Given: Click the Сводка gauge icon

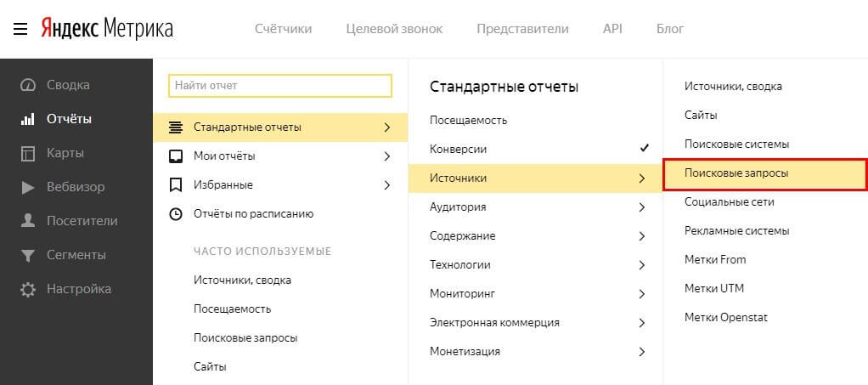Looking at the screenshot, I should click(28, 85).
